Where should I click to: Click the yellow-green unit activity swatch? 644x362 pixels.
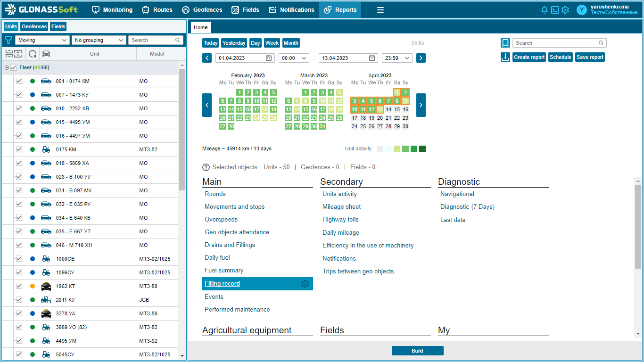coord(397,149)
